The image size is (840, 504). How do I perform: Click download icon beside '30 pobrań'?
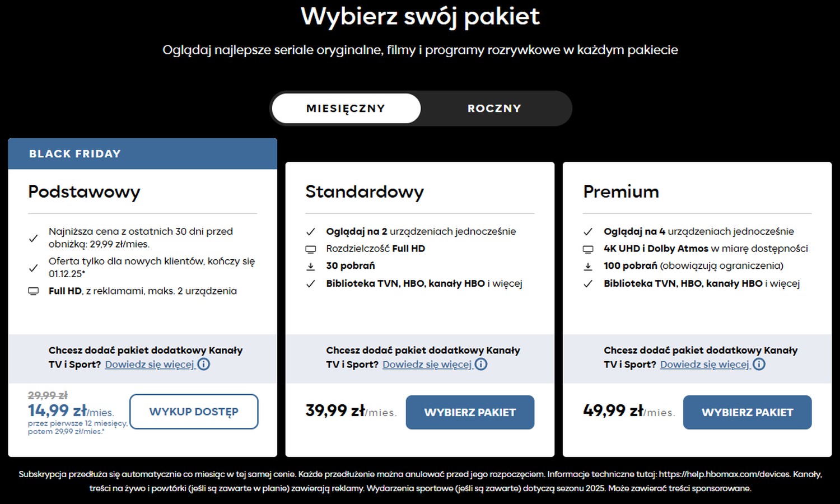tap(311, 267)
